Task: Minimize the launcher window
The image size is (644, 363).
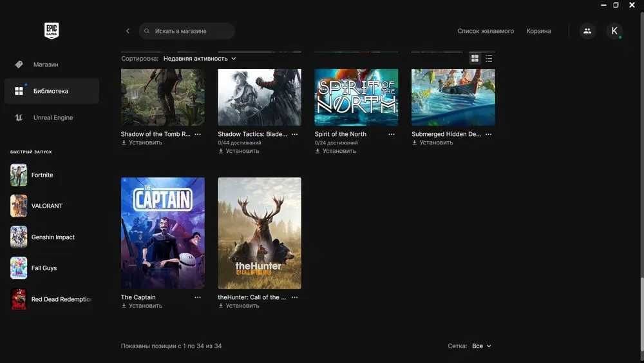Action: (603, 5)
